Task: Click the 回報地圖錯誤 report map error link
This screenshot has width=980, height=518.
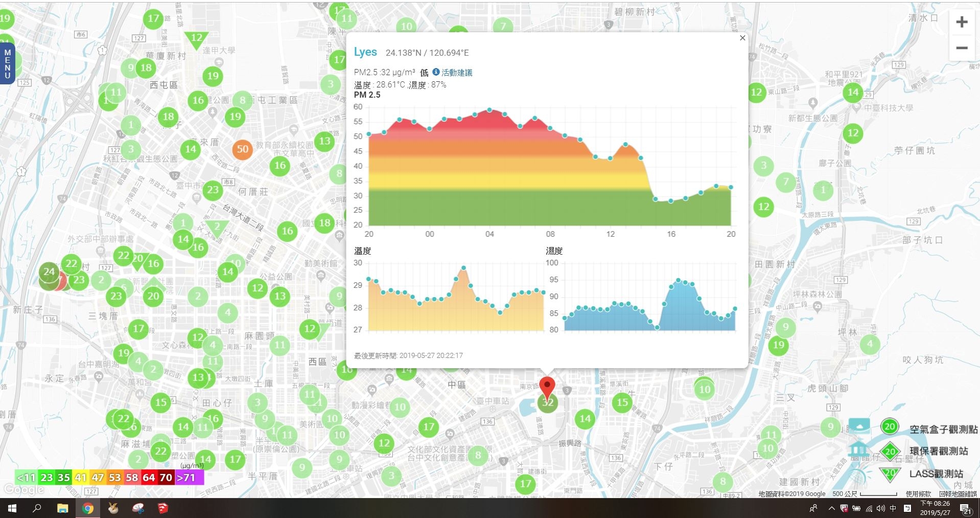Action: pyautogui.click(x=958, y=494)
